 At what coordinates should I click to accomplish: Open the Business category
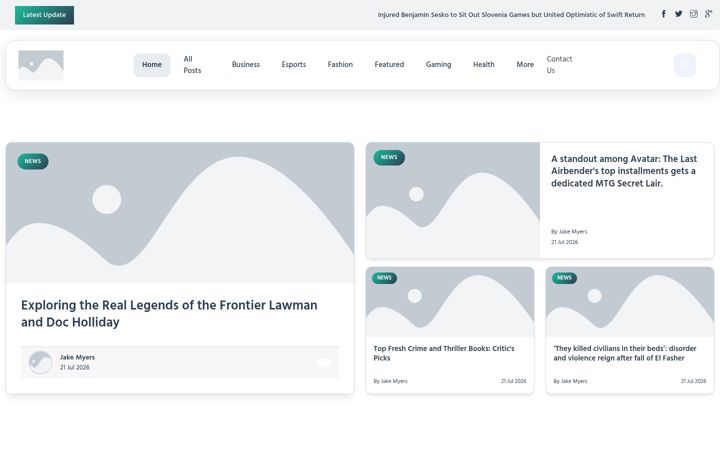246,65
